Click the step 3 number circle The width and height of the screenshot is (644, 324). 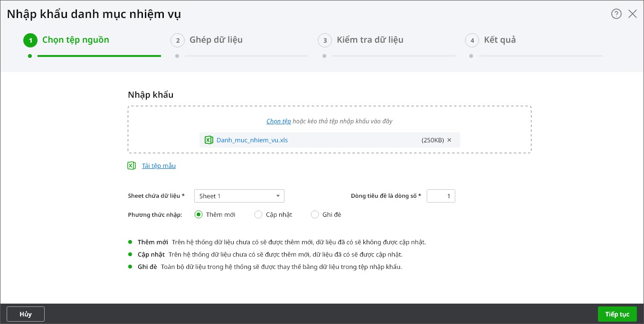click(324, 40)
